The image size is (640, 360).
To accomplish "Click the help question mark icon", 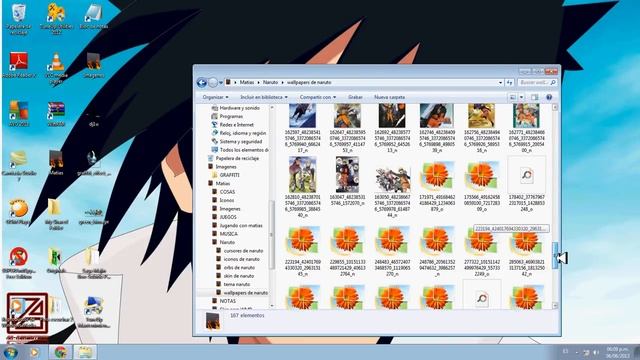I will (x=549, y=97).
